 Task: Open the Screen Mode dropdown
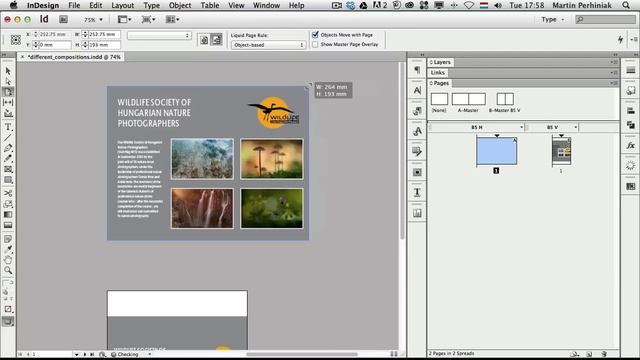point(148,19)
